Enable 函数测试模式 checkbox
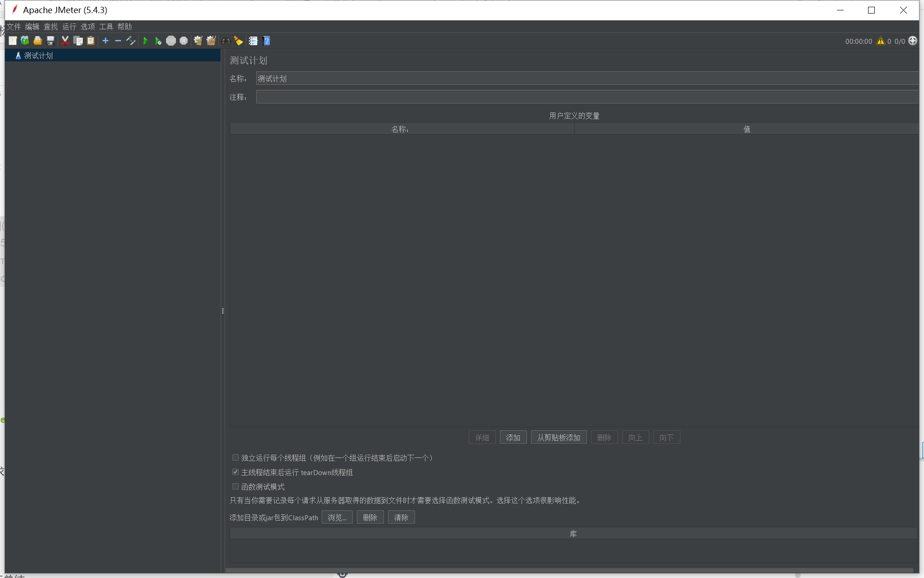 click(x=236, y=486)
